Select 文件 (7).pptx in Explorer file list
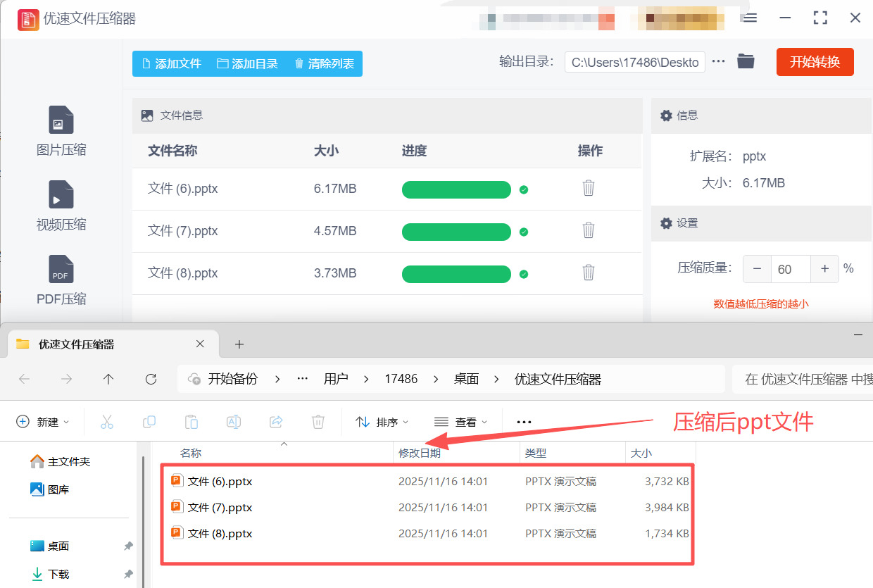The image size is (873, 588). click(429, 507)
